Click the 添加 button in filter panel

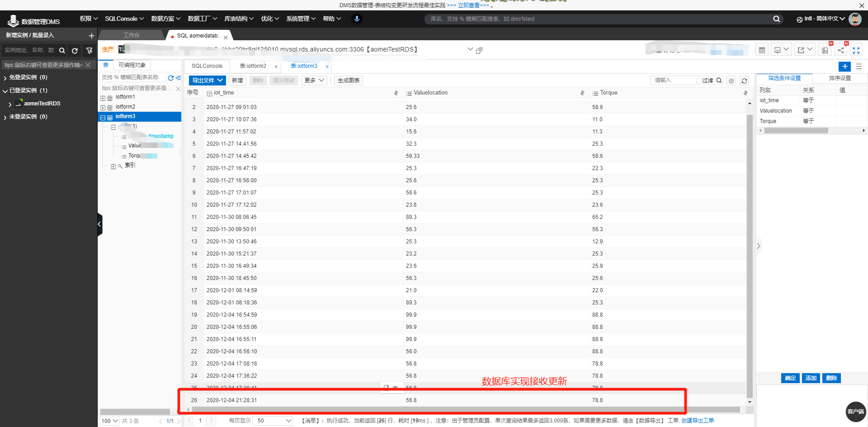tap(811, 378)
